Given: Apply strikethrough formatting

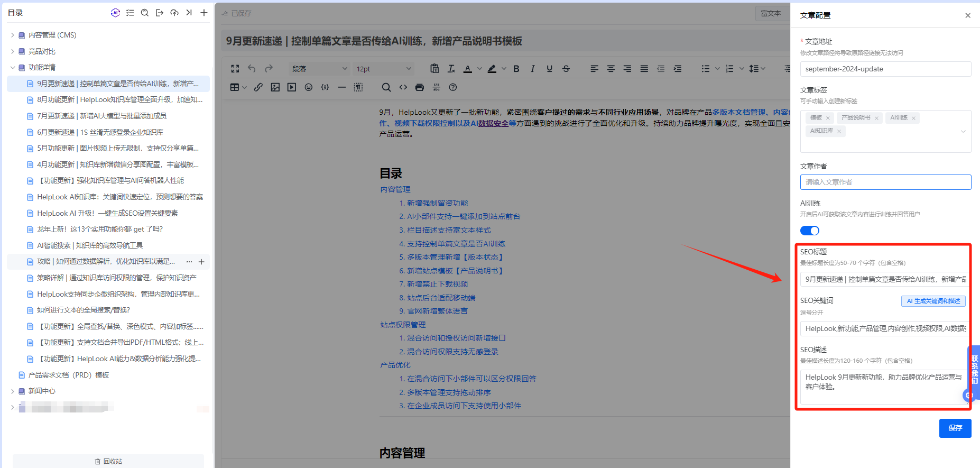Looking at the screenshot, I should click(x=566, y=69).
